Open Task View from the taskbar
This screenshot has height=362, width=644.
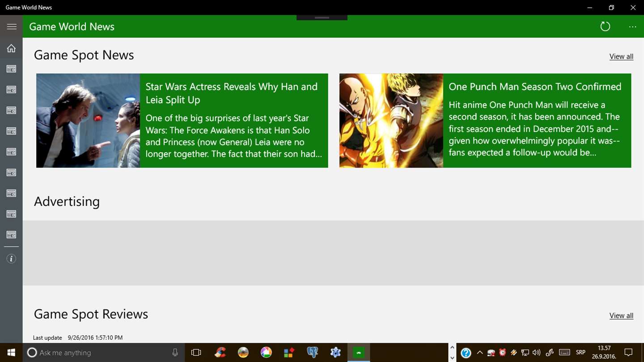pos(196,353)
